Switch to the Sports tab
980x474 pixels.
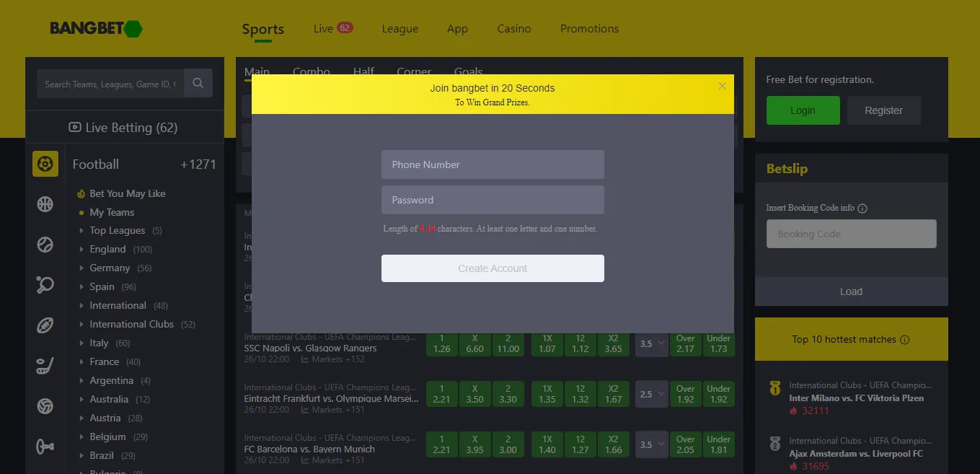262,30
